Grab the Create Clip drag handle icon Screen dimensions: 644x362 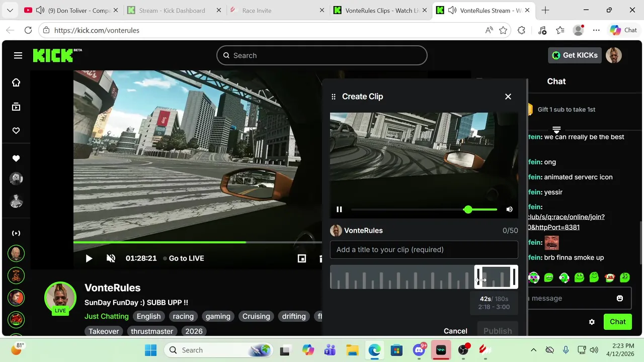[333, 97]
